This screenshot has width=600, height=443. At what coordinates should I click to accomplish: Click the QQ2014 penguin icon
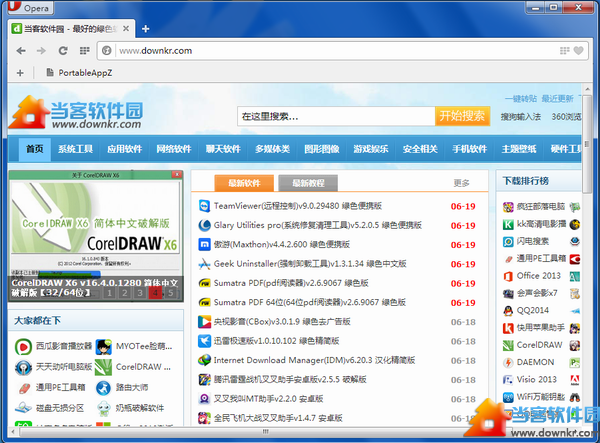[x=508, y=310]
